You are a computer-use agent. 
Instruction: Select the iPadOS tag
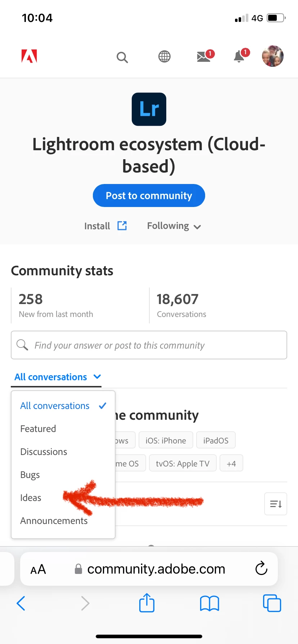pyautogui.click(x=216, y=440)
